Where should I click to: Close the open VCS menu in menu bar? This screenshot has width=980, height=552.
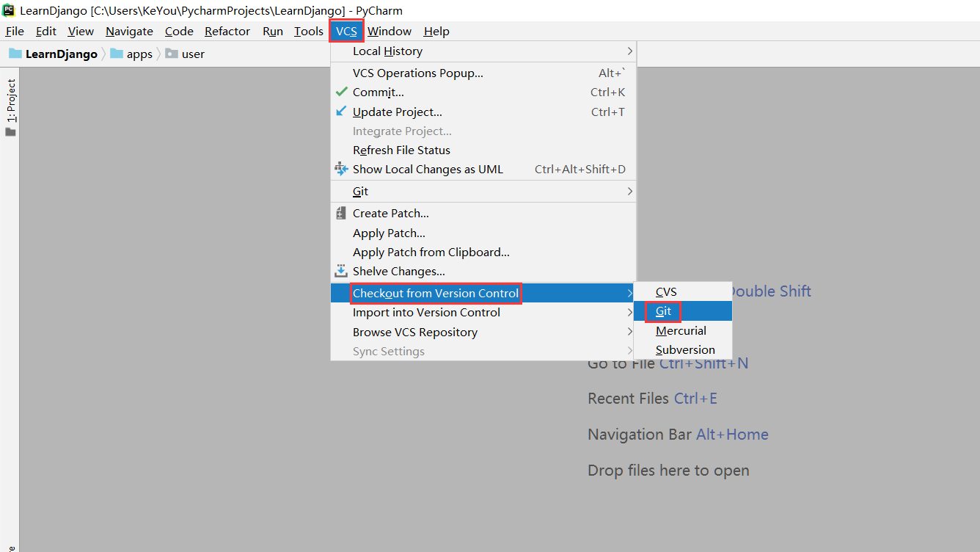346,31
